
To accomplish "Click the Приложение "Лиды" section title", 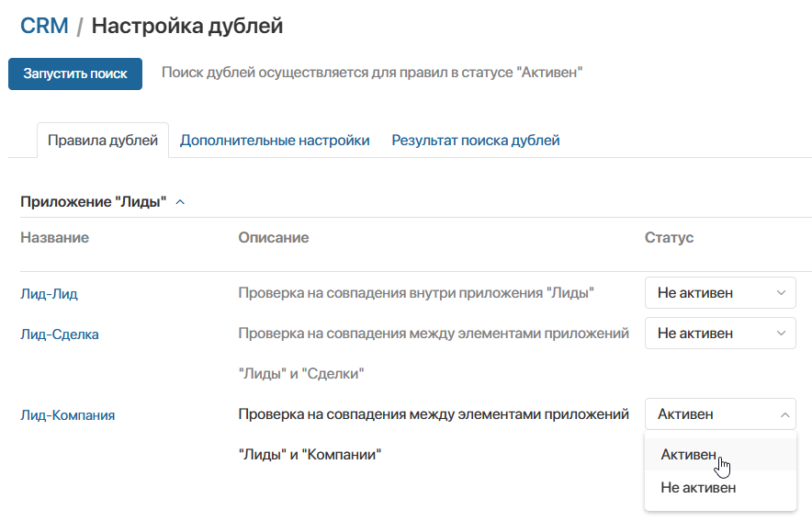I will (93, 201).
